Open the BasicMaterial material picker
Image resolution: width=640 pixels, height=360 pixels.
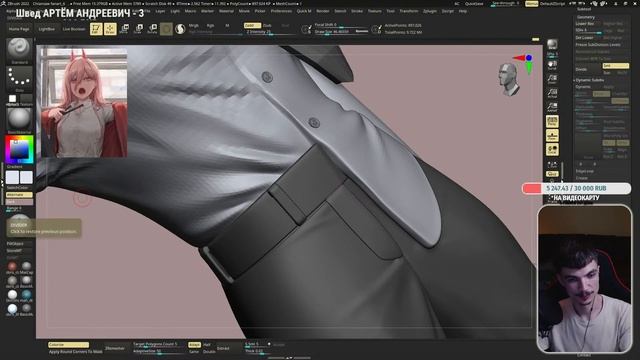(x=19, y=121)
